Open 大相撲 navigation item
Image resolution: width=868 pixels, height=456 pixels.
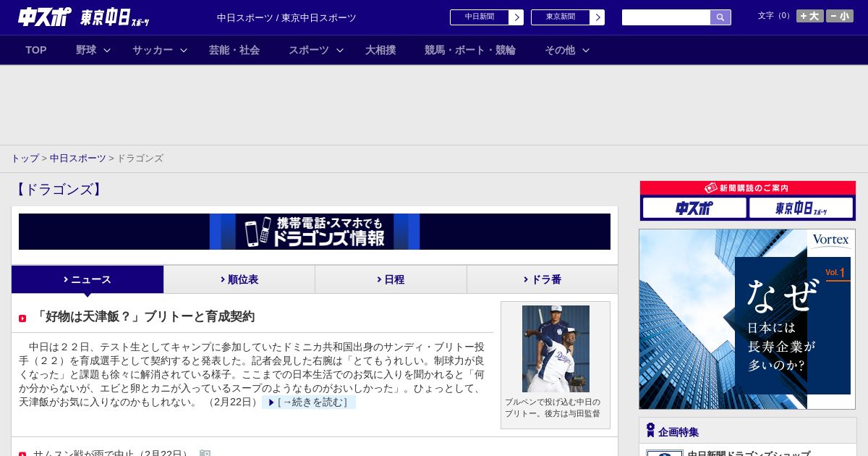(x=380, y=50)
